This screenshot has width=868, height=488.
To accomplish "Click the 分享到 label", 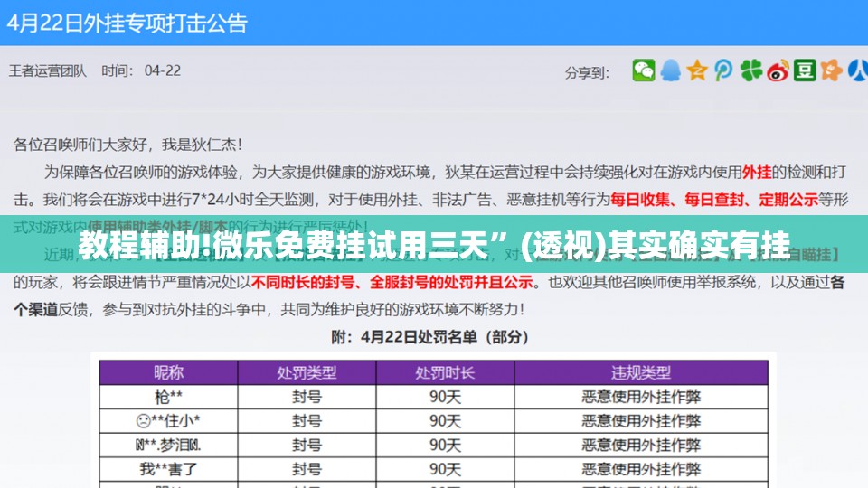I will pyautogui.click(x=587, y=72).
